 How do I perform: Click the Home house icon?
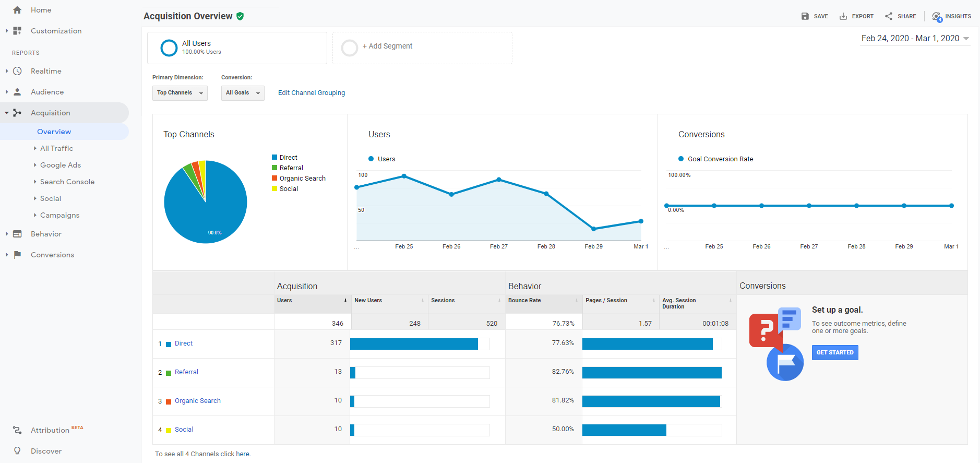pos(17,10)
